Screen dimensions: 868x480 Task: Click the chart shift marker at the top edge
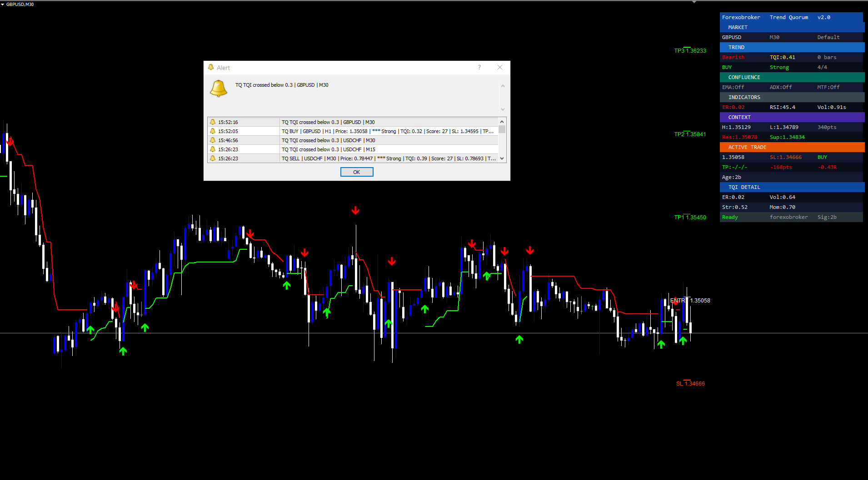tap(694, 2)
